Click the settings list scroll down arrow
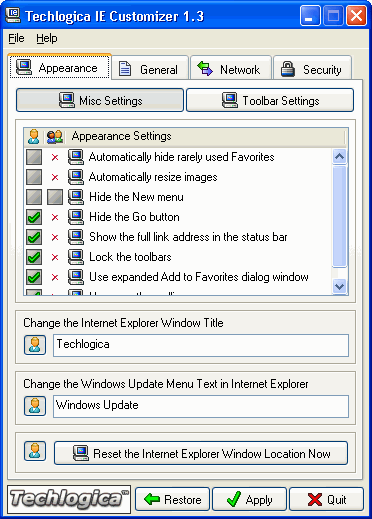The image size is (372, 519). [x=340, y=286]
